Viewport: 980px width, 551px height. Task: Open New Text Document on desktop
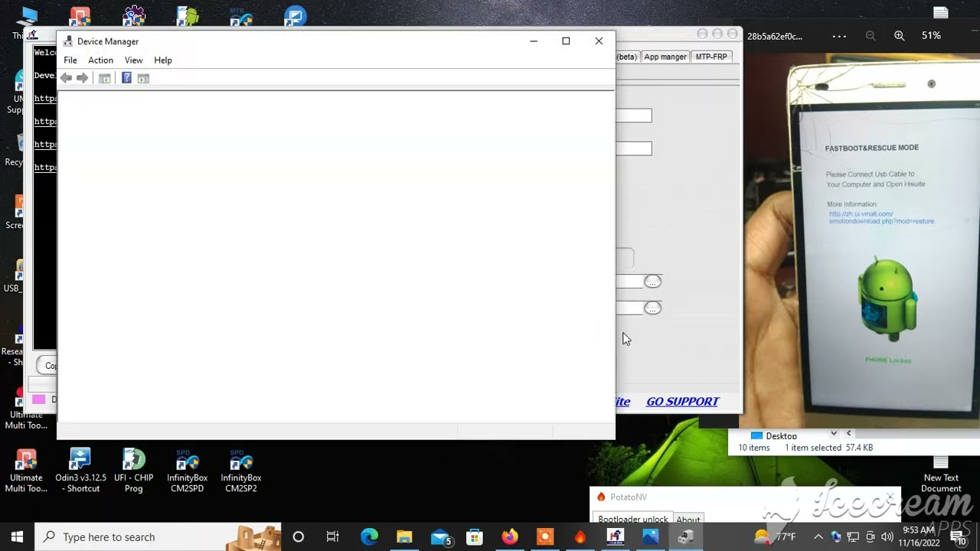coord(941,474)
